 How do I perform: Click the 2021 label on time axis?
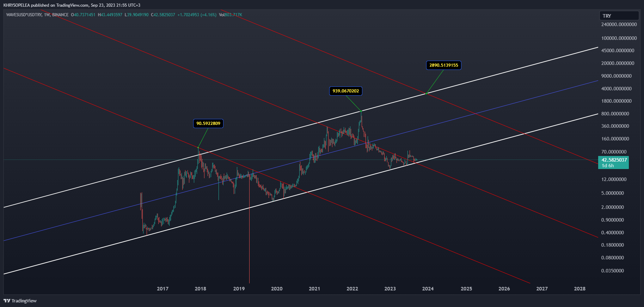click(x=314, y=289)
